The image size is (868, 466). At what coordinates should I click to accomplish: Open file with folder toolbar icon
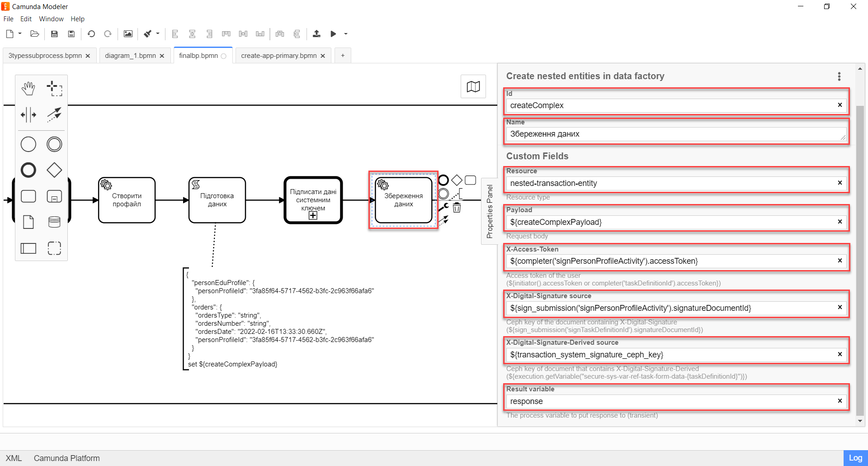(x=35, y=34)
